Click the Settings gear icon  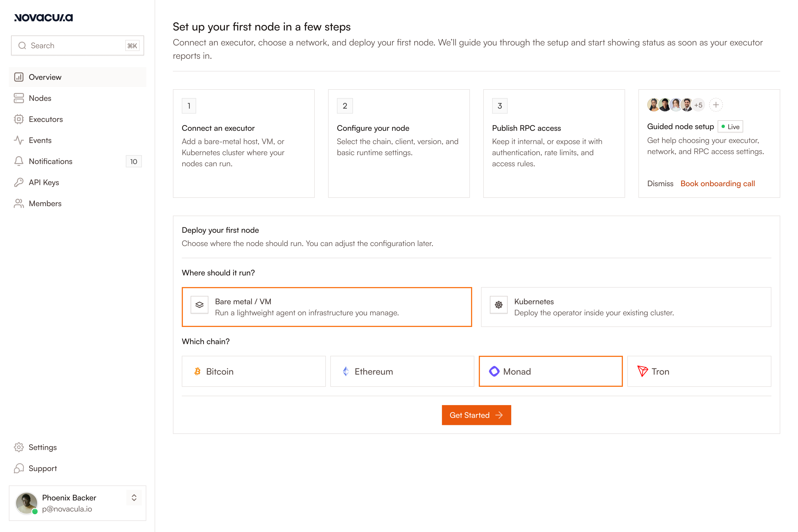pos(19,447)
